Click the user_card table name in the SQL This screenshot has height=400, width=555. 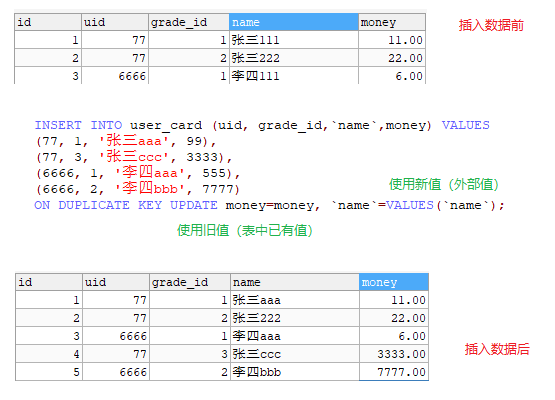[166, 125]
